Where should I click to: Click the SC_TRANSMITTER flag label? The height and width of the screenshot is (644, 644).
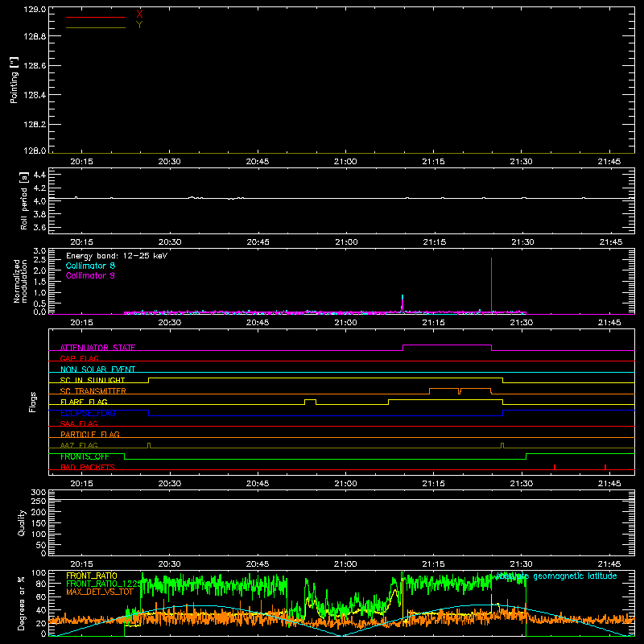pos(93,391)
